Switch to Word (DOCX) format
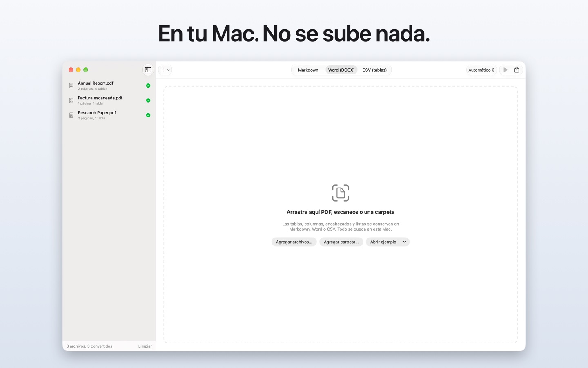The width and height of the screenshot is (588, 368). (341, 70)
